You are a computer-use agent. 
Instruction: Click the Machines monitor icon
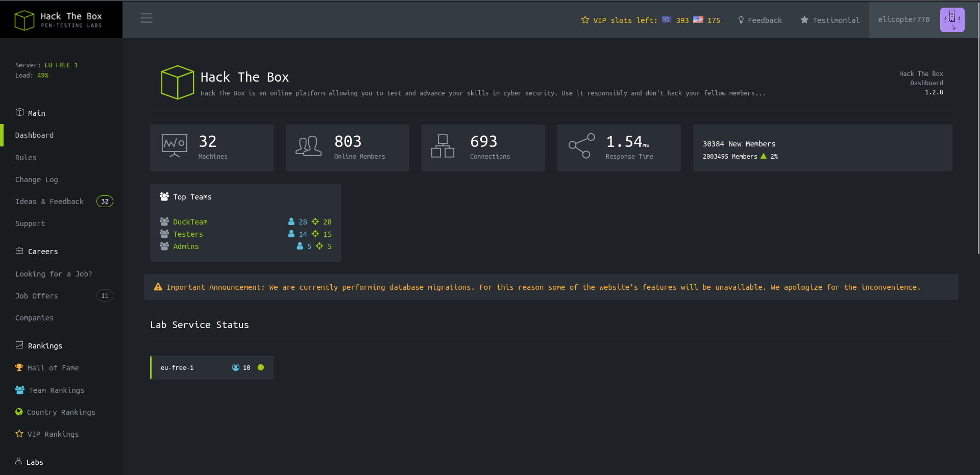coord(174,146)
